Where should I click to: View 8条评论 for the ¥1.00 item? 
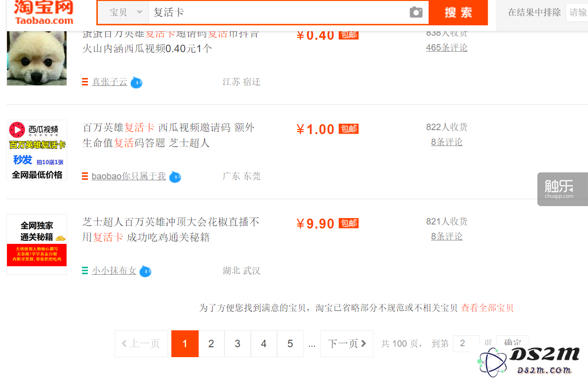[446, 142]
